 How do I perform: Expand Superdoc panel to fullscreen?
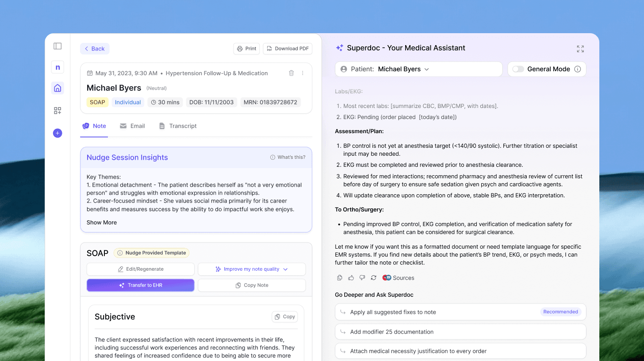(x=580, y=49)
